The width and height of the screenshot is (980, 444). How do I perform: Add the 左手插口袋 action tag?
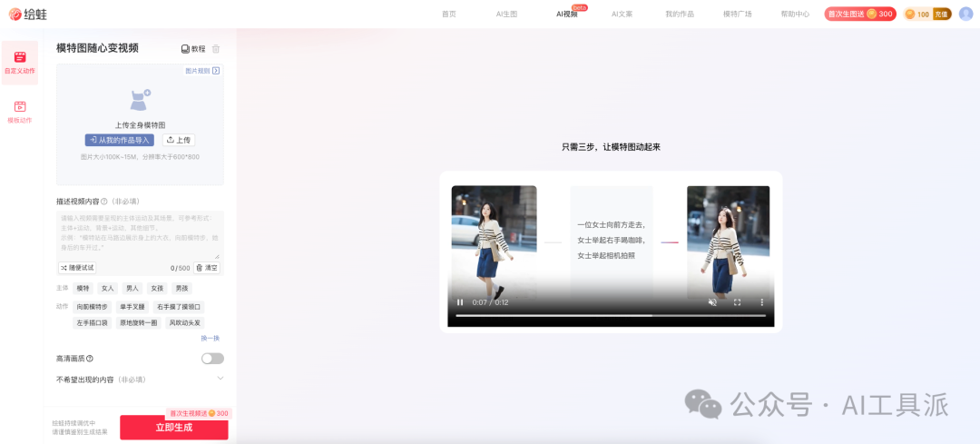click(x=93, y=323)
